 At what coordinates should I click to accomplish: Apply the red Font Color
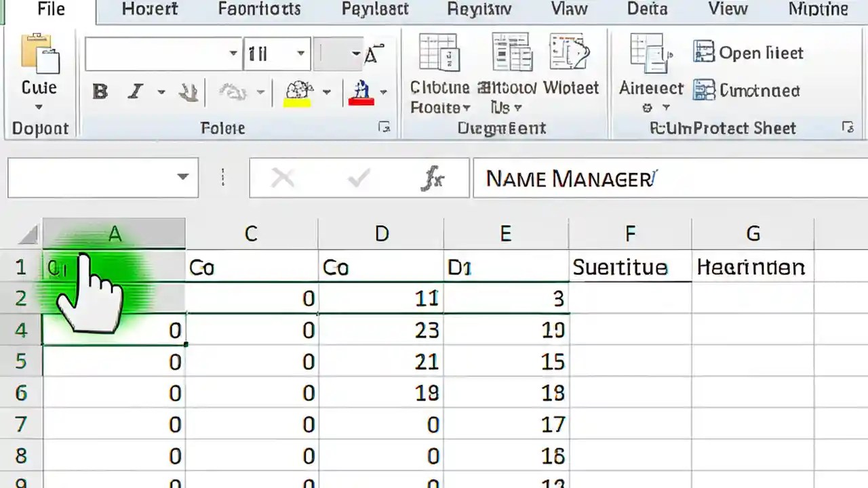(x=361, y=91)
